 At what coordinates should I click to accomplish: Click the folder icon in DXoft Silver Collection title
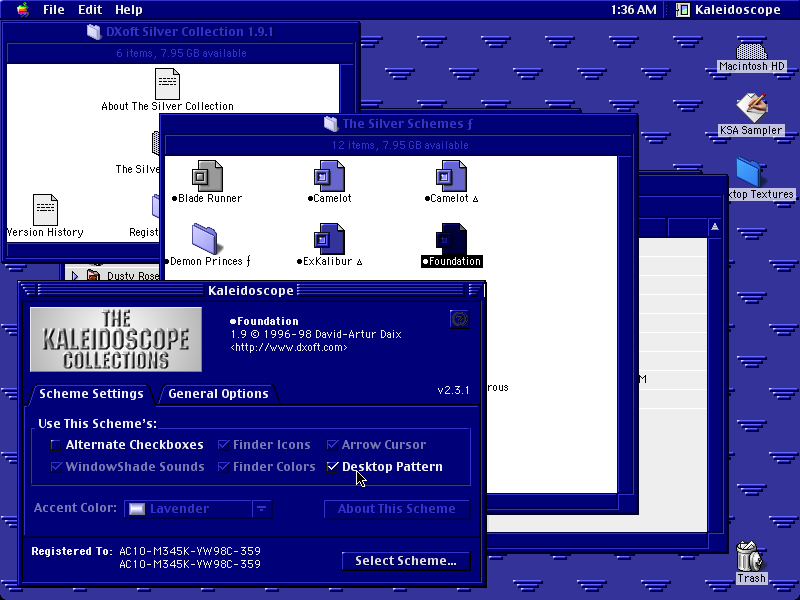(x=94, y=32)
